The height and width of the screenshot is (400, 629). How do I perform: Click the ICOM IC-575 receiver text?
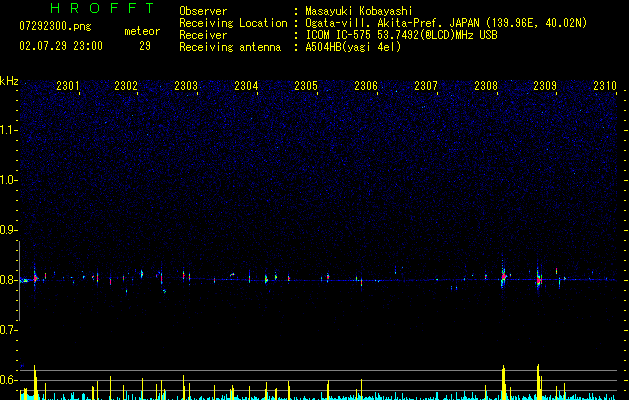tap(401, 35)
